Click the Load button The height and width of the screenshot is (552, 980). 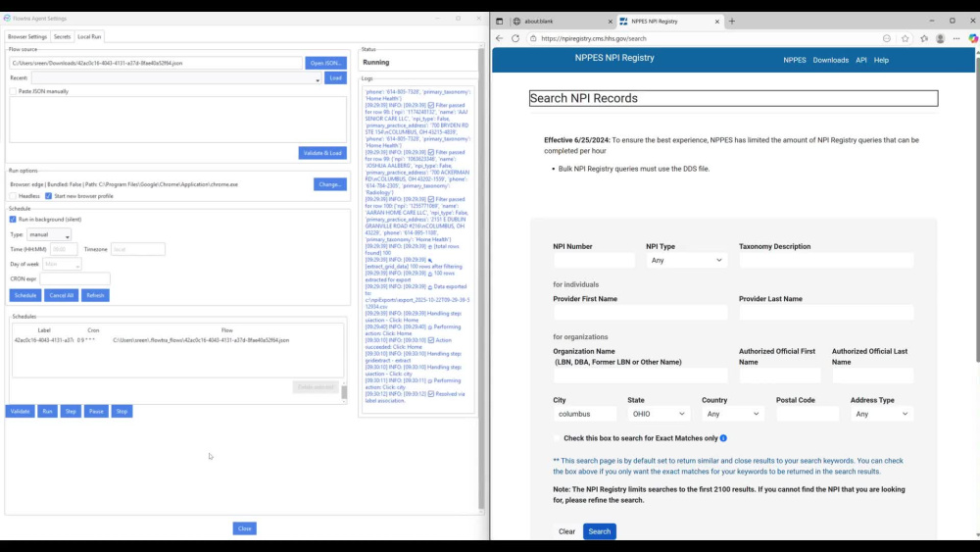tap(335, 78)
